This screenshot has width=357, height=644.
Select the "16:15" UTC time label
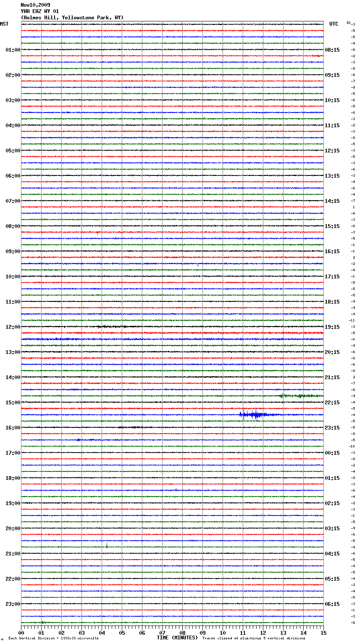(x=332, y=251)
